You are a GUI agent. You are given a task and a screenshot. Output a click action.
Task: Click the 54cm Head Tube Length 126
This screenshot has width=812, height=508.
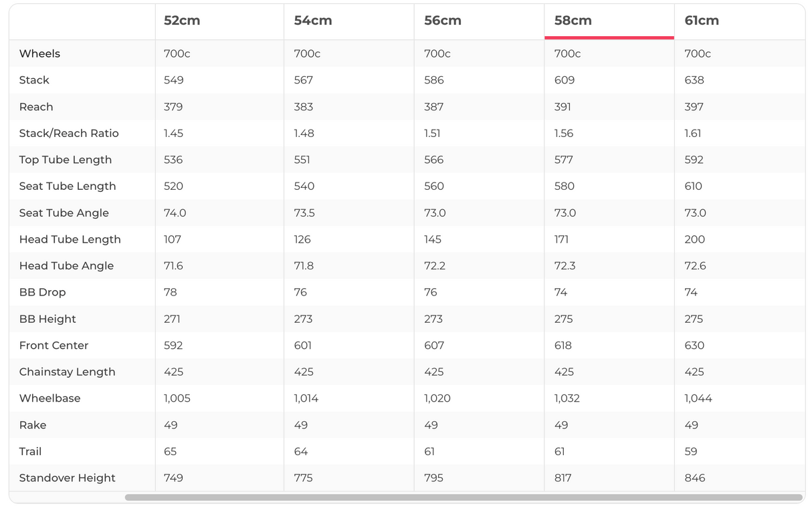[303, 239]
